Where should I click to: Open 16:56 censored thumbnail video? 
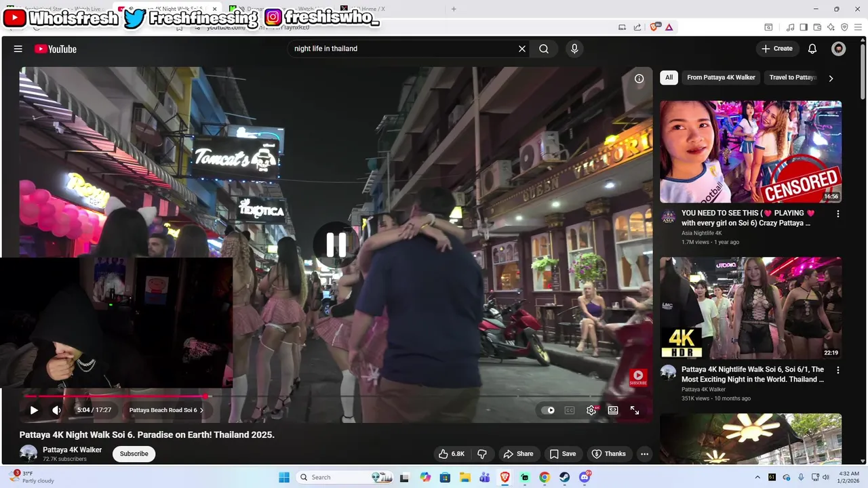(751, 152)
